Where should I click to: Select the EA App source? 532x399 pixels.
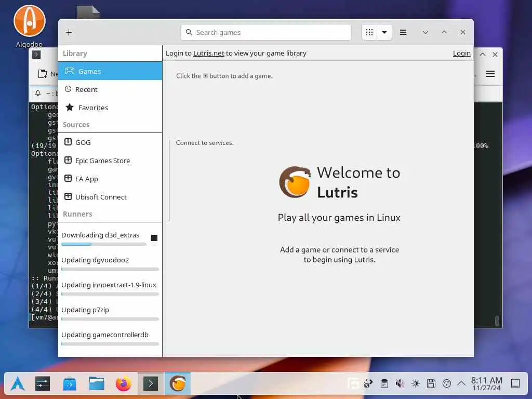110,179
